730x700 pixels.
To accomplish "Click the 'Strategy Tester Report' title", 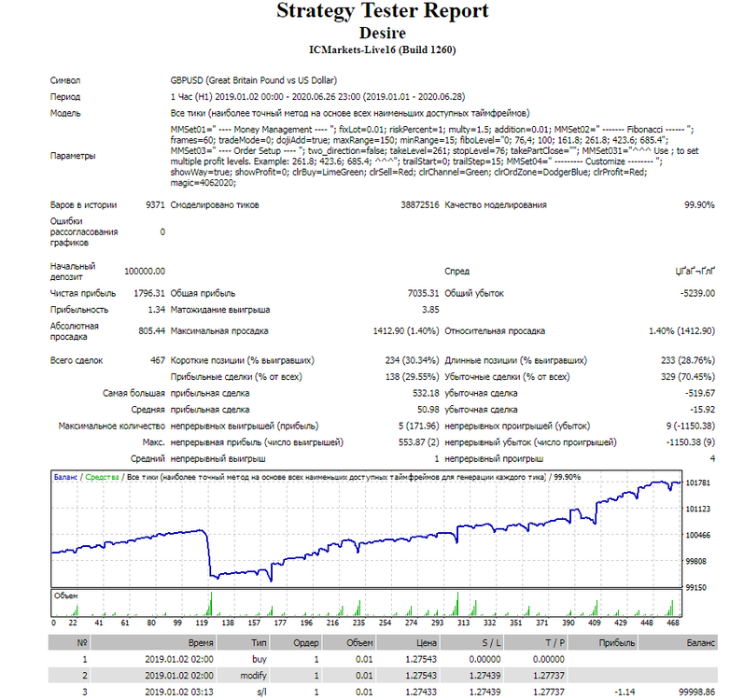I will [382, 11].
